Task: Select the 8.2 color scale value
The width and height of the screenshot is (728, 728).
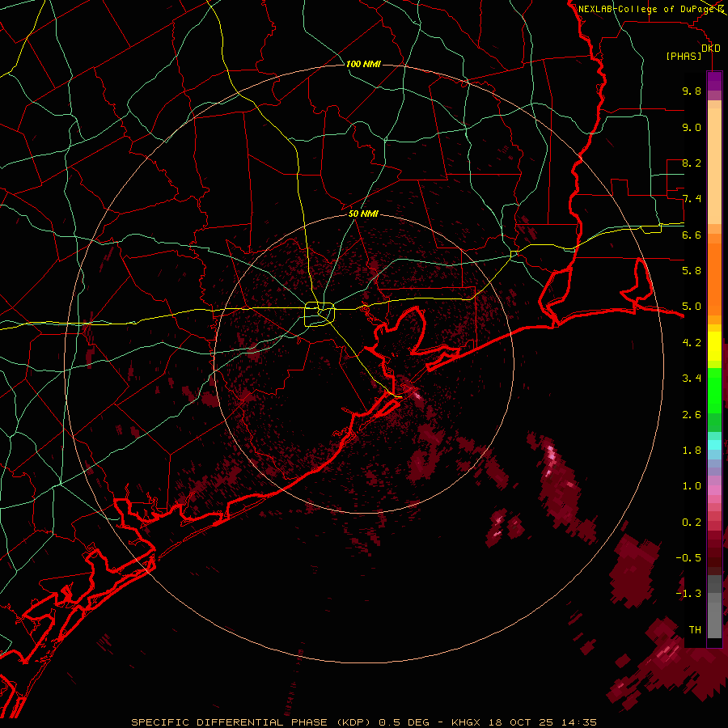Action: (692, 163)
